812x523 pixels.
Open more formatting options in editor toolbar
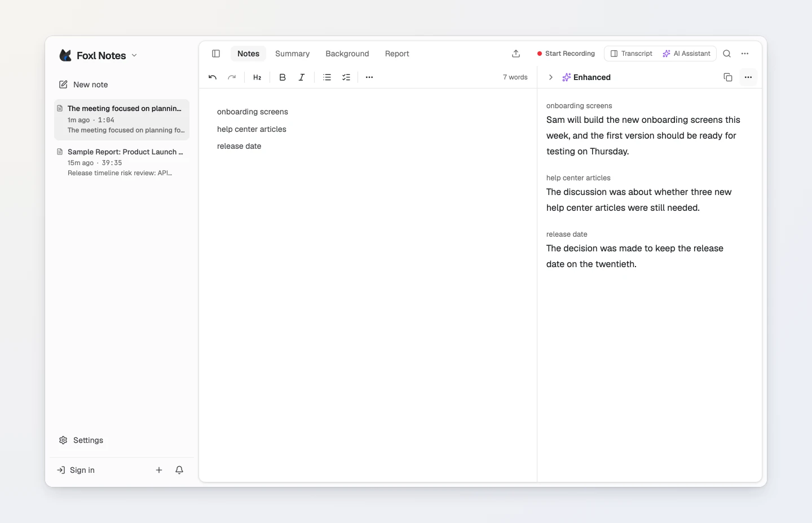(x=369, y=77)
